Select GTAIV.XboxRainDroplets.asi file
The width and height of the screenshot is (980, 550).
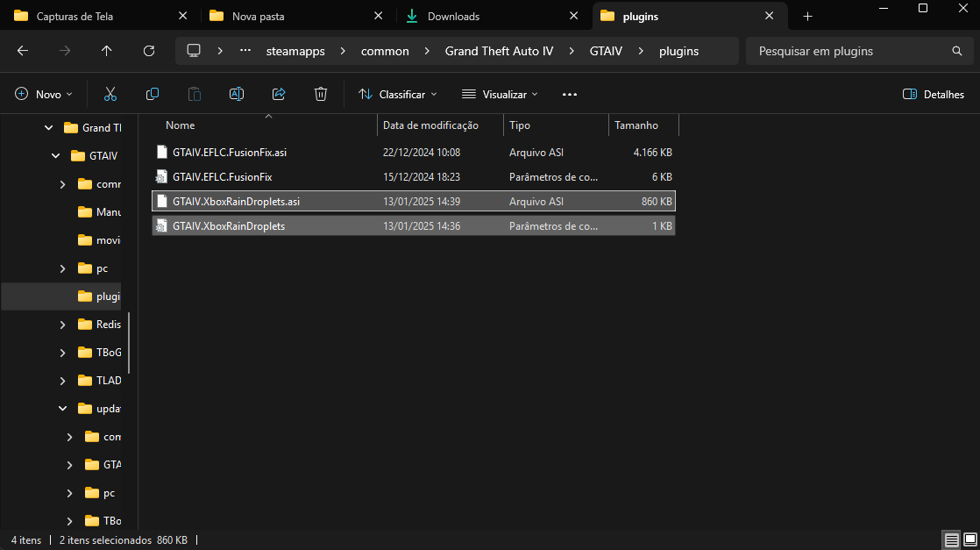[x=414, y=202]
